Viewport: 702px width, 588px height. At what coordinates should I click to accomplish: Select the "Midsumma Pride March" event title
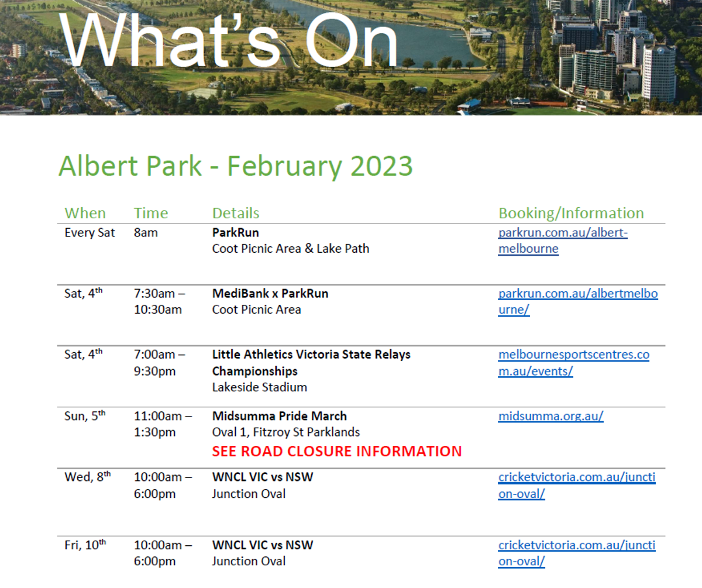click(279, 416)
